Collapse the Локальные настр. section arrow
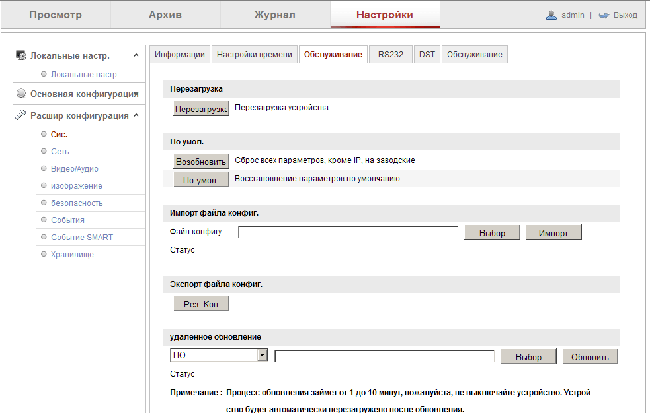650x413 pixels. (x=136, y=55)
